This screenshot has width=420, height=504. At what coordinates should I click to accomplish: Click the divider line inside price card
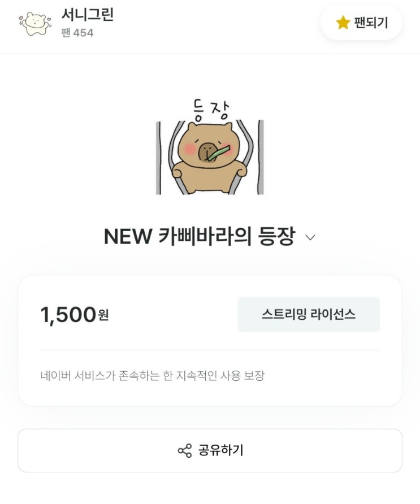[210, 350]
